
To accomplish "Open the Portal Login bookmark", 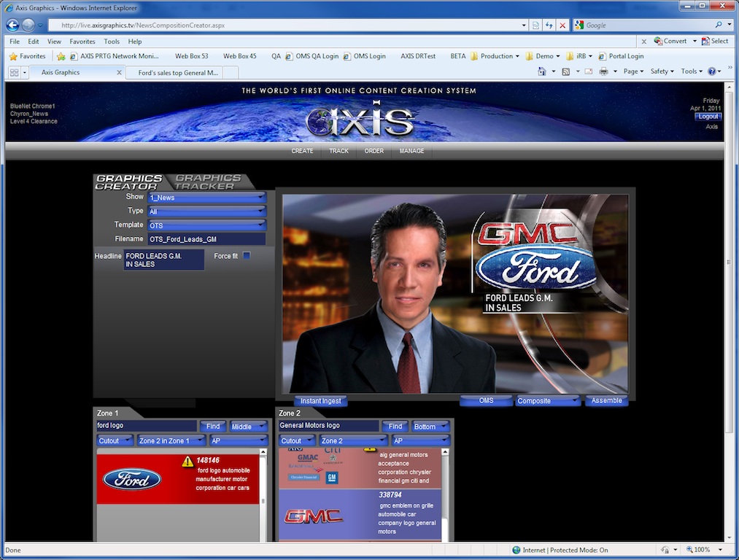I will pyautogui.click(x=621, y=56).
